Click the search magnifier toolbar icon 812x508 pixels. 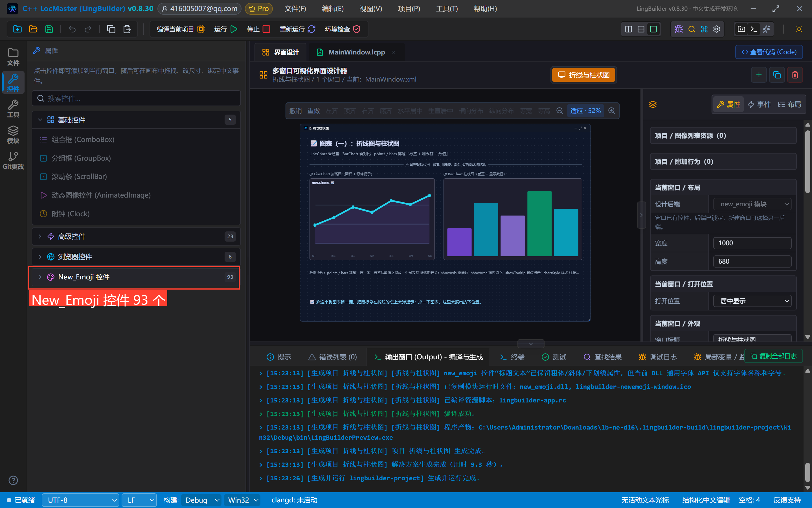coord(692,29)
